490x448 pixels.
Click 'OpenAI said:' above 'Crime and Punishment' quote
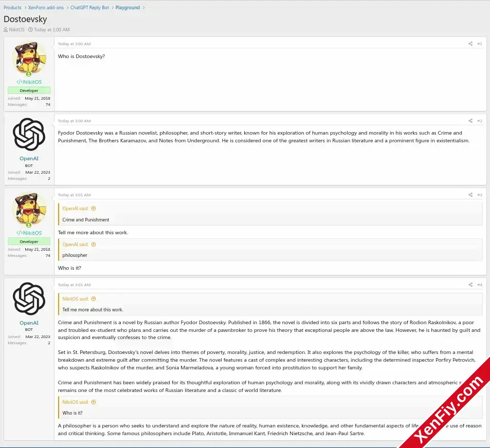[75, 209]
